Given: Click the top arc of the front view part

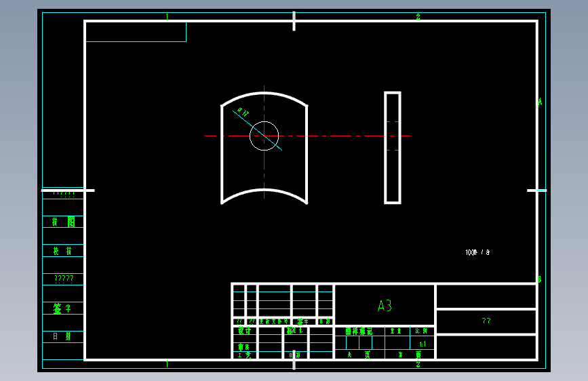Looking at the screenshot, I should [x=264, y=93].
